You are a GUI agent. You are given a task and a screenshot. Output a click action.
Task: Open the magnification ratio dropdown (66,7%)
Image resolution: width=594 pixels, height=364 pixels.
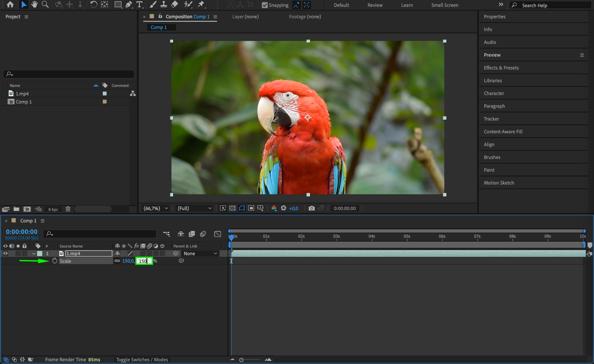pyautogui.click(x=156, y=208)
